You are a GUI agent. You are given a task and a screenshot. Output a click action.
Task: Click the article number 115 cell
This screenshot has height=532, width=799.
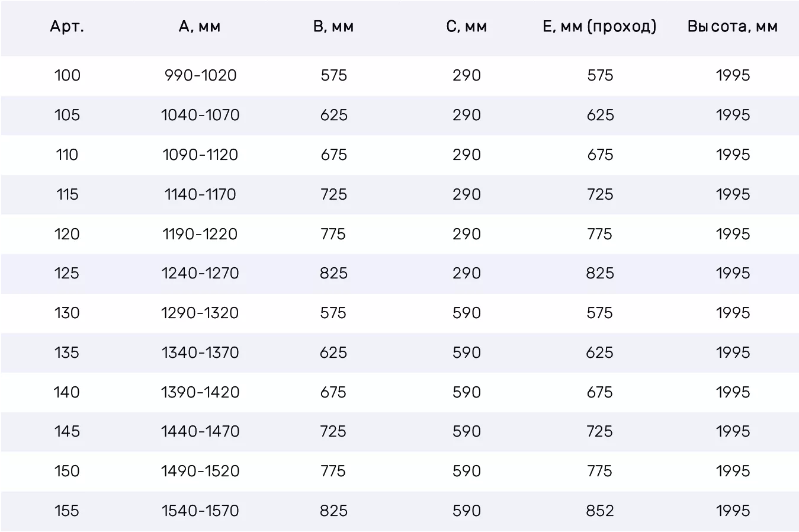[x=67, y=194]
